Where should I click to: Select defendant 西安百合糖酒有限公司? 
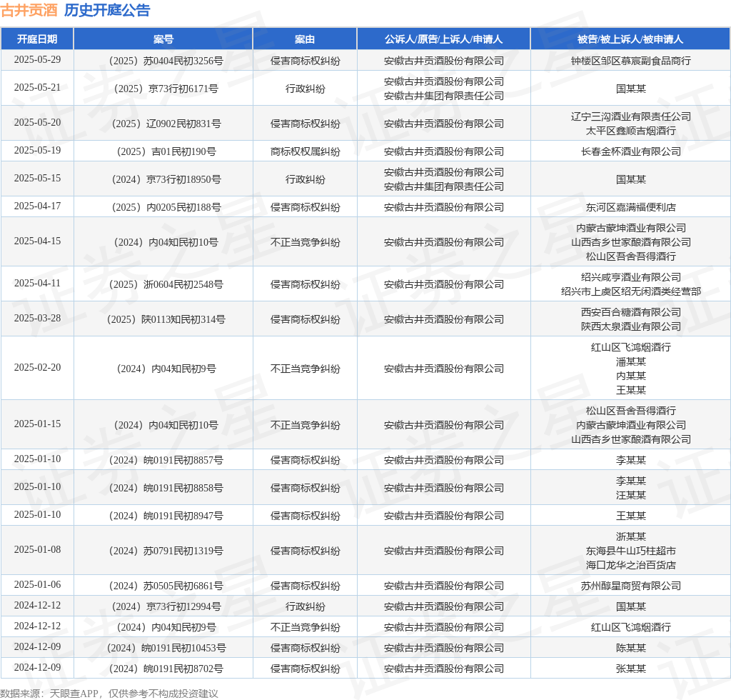click(631, 312)
